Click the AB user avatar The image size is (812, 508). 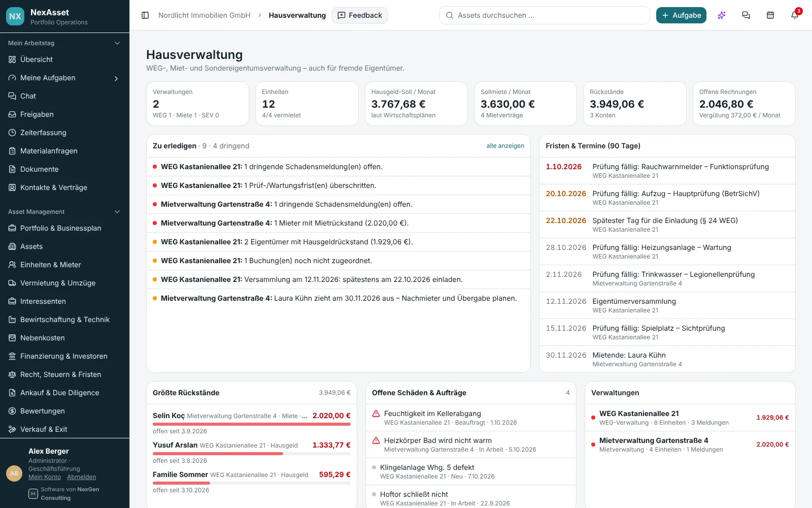coord(14,473)
